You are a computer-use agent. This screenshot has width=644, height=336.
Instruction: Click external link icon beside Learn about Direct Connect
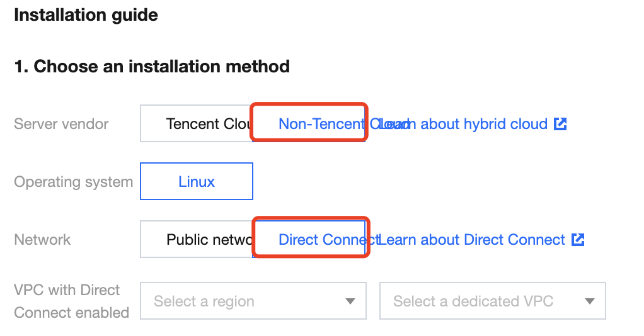[578, 240]
